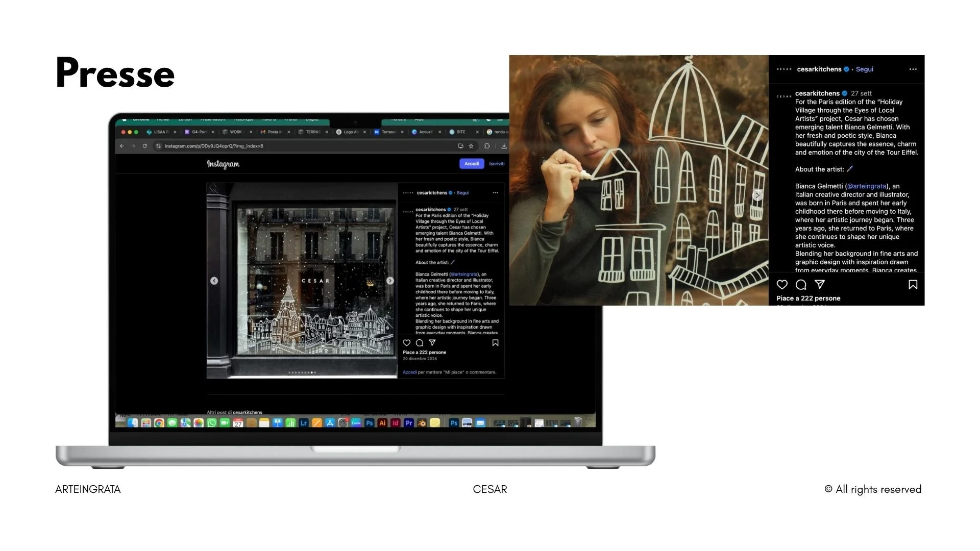
Task: Switch to the Accueil Chrome tab
Action: 426,132
